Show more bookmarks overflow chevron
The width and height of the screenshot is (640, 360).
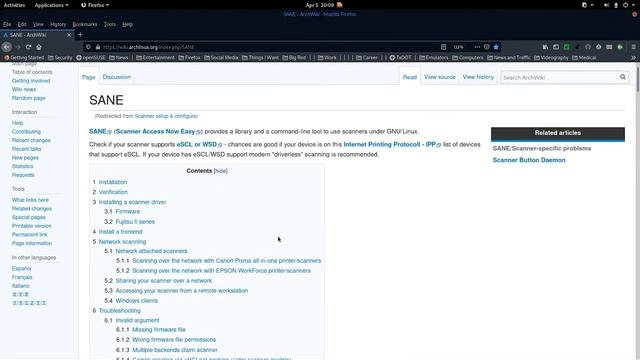pos(633,58)
